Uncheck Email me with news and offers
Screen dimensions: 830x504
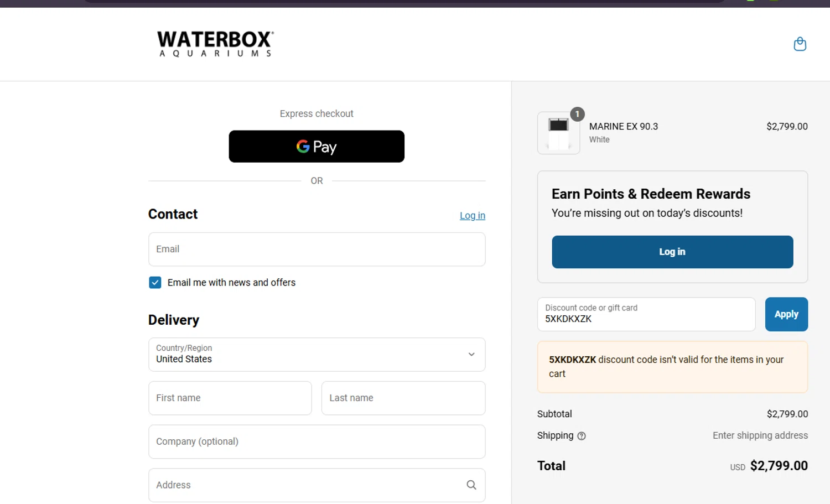tap(155, 283)
